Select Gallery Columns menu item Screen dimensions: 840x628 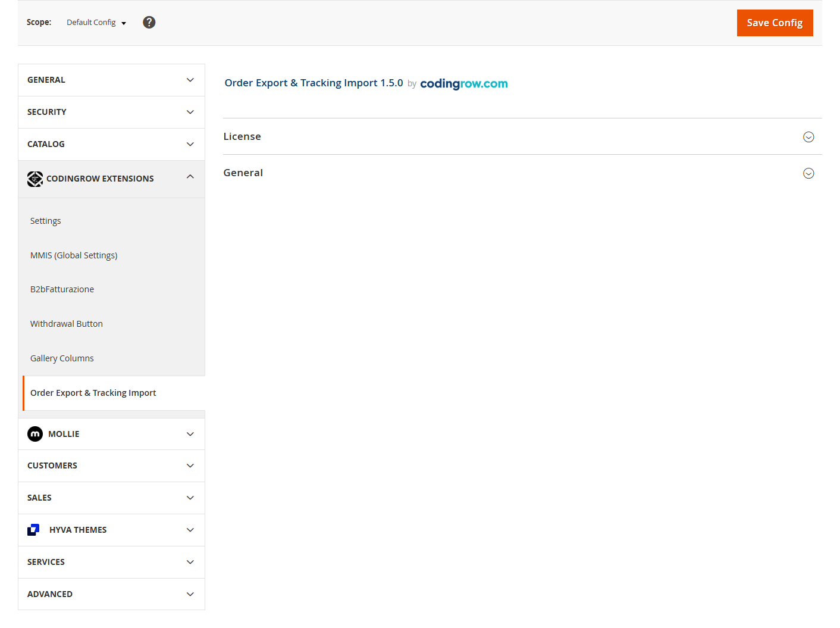(62, 358)
